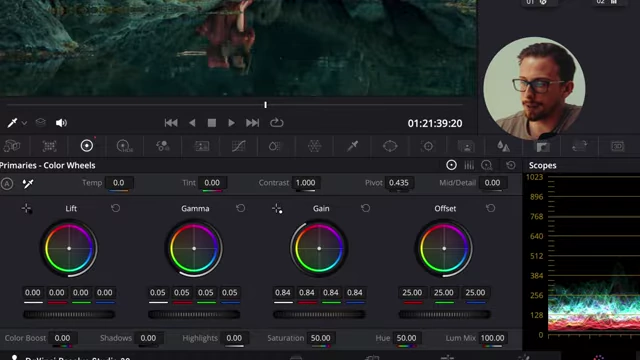This screenshot has width=640, height=360.
Task: Reset the Offset wheel
Action: [490, 208]
